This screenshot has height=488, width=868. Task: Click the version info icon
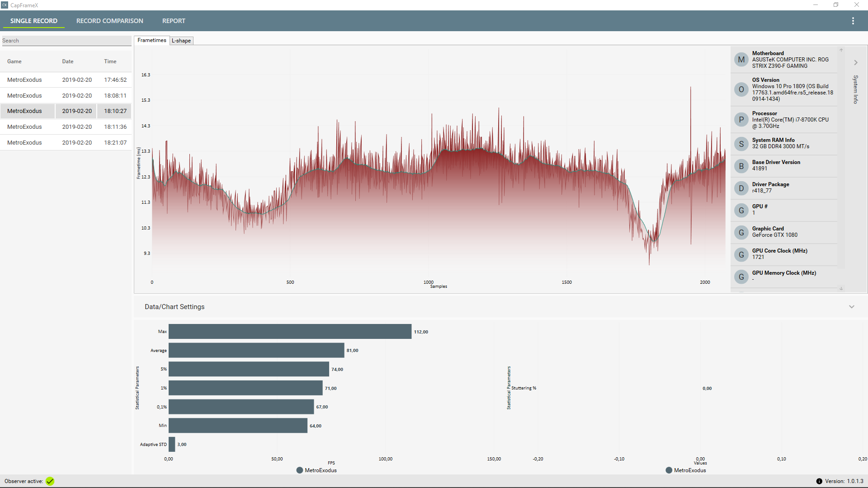tap(819, 481)
